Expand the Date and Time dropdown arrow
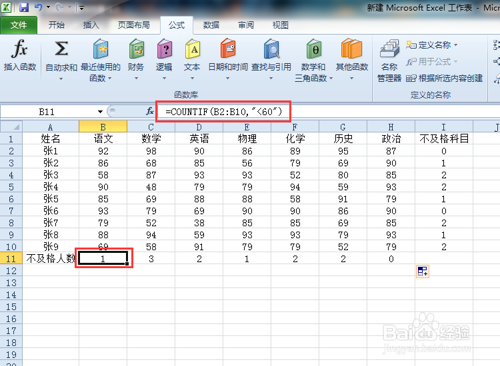Image resolution: width=500 pixels, height=366 pixels. 228,78
